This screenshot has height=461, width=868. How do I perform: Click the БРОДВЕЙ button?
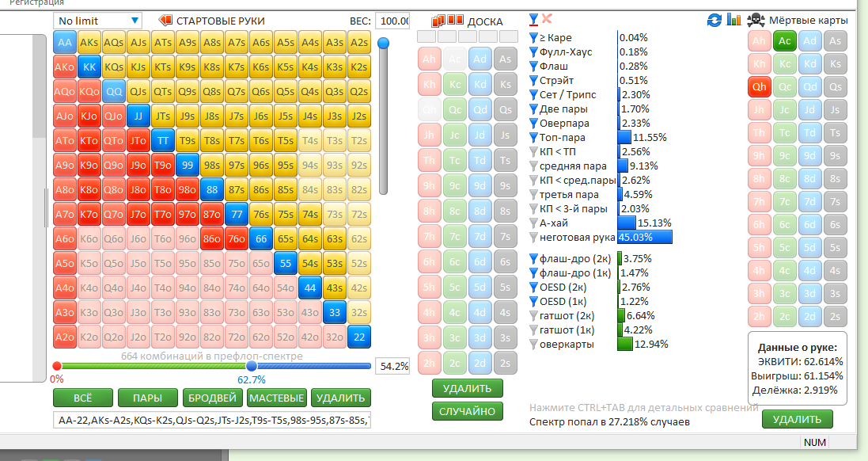click(213, 398)
